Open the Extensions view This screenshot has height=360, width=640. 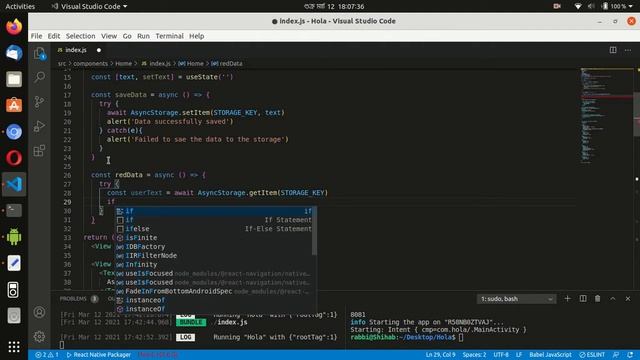40,151
